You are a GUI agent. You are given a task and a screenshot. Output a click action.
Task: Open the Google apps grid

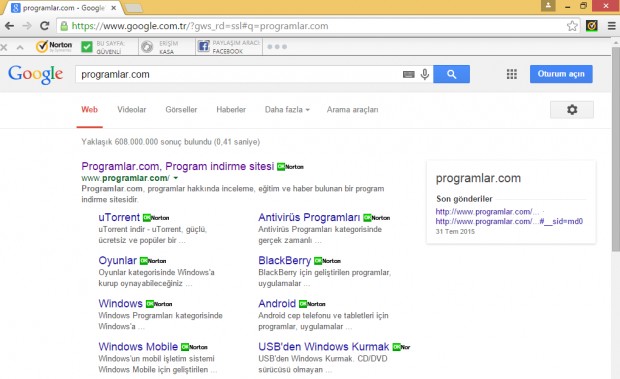[512, 74]
